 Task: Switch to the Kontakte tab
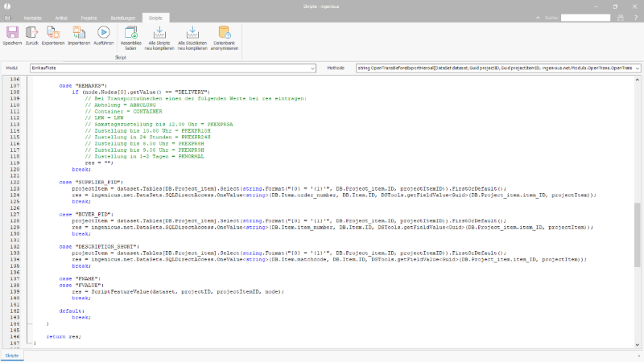33,18
